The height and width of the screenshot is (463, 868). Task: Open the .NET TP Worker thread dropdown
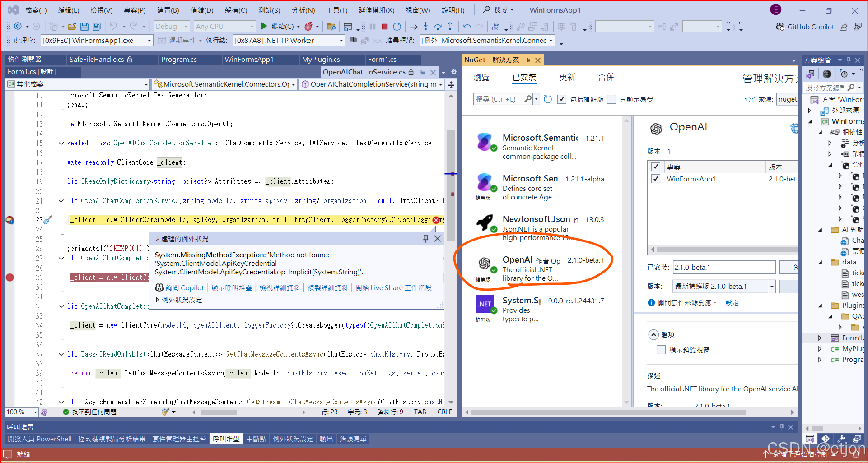pyautogui.click(x=289, y=41)
